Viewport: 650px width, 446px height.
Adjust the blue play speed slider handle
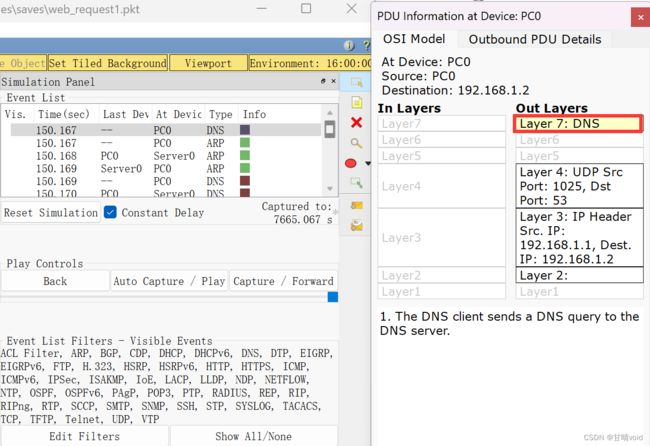pos(332,297)
